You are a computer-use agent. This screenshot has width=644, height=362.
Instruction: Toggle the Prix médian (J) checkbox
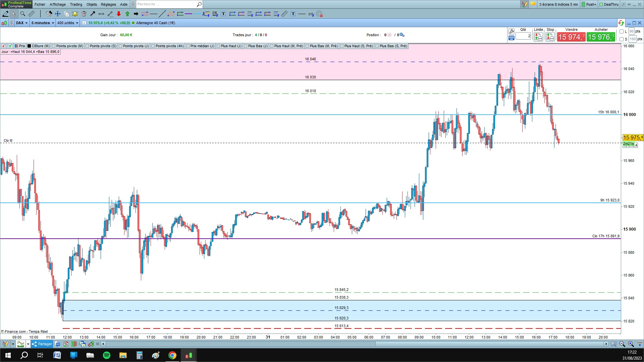coord(188,46)
